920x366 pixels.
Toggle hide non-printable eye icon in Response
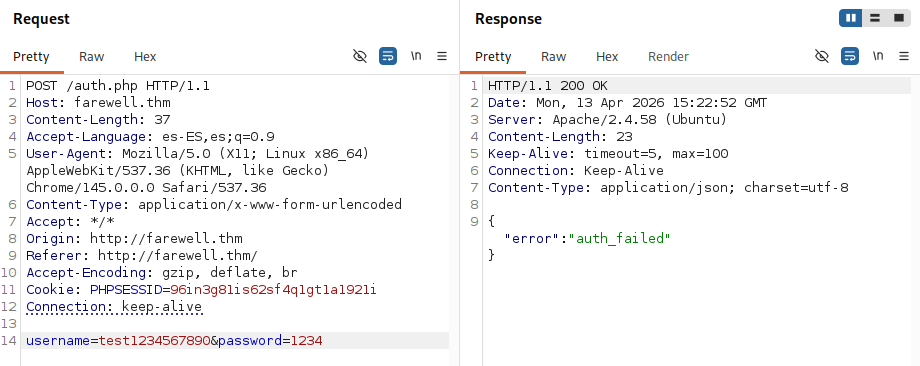(x=821, y=56)
